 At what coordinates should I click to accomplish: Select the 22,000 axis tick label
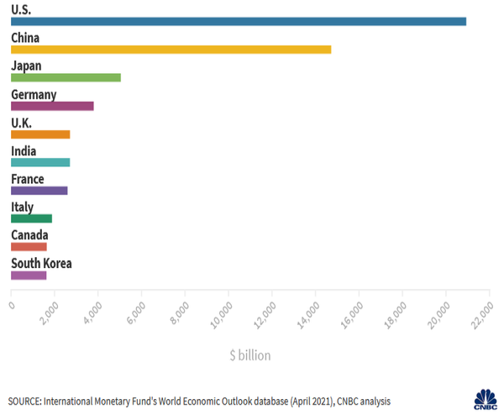click(x=482, y=318)
